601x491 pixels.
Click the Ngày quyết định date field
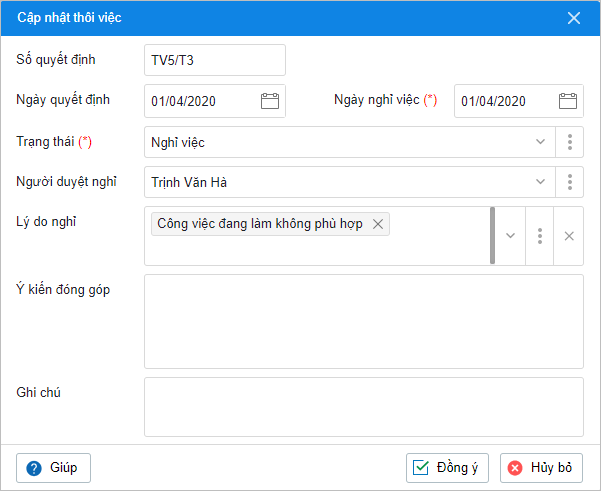point(202,101)
